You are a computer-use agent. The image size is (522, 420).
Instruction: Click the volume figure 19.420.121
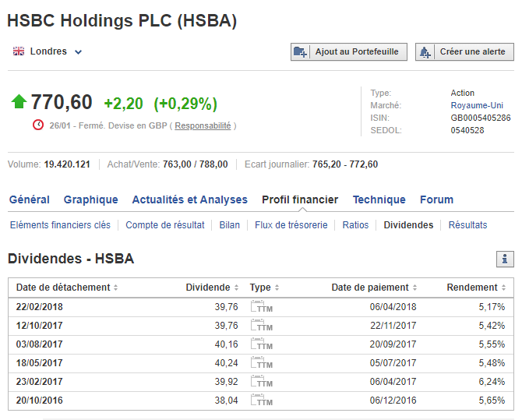[67, 164]
